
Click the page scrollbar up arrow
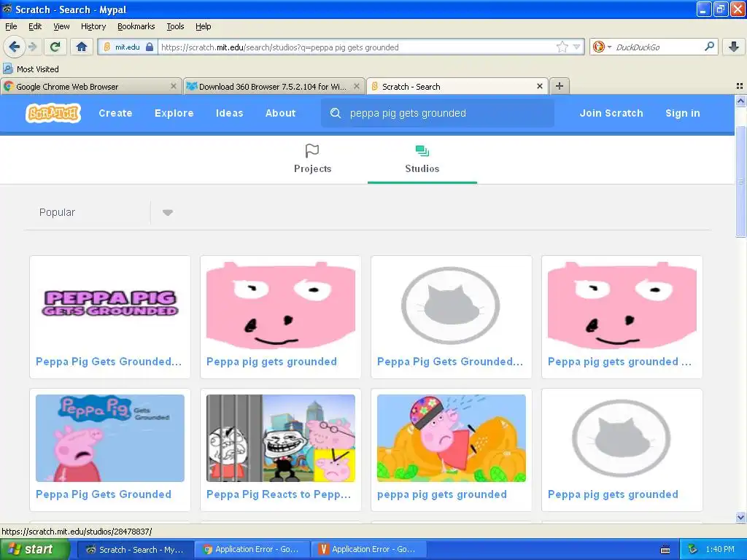coord(740,101)
